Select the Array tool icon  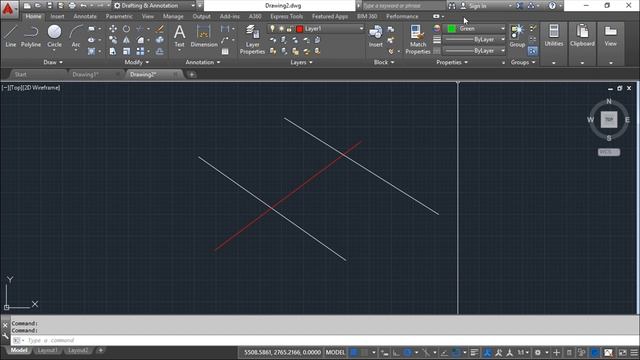pyautogui.click(x=140, y=51)
